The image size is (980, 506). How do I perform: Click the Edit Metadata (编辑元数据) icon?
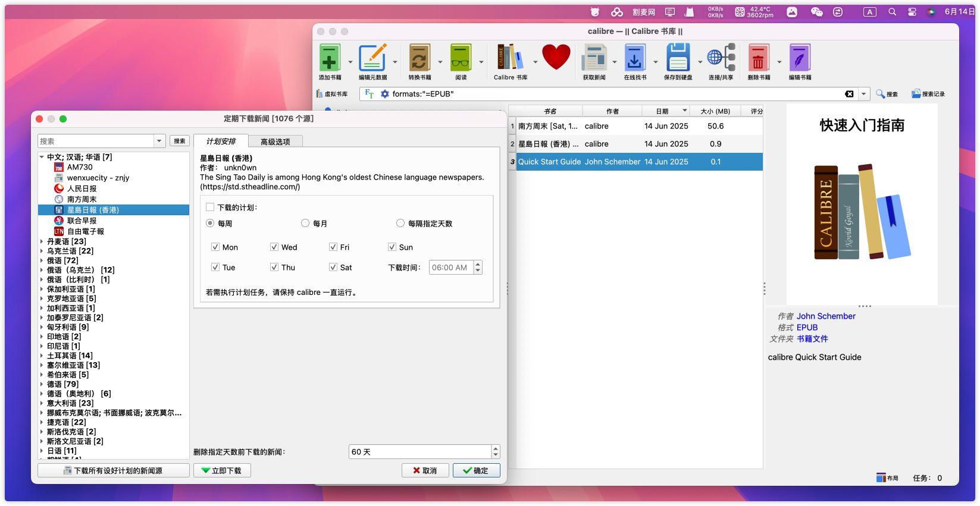372,58
